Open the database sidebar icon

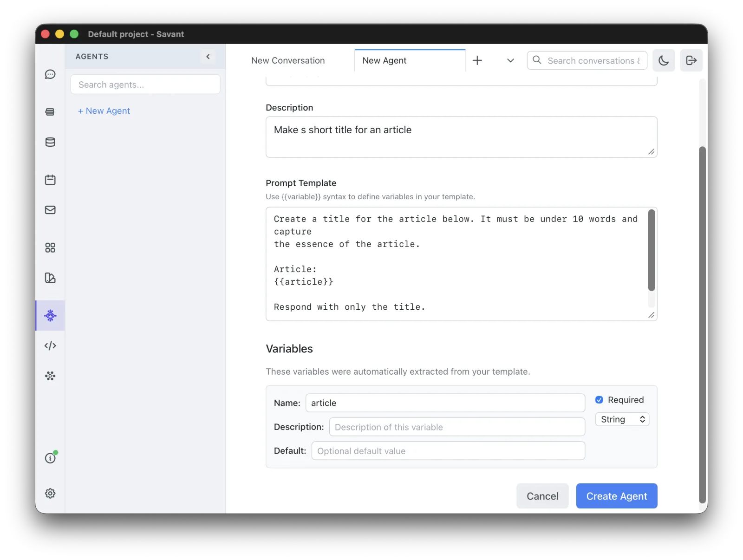50,142
